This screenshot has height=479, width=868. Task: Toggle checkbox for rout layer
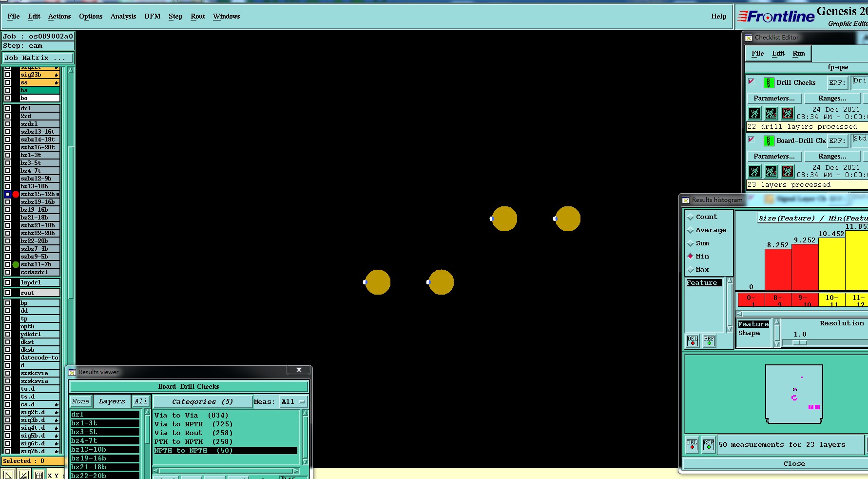pos(8,293)
